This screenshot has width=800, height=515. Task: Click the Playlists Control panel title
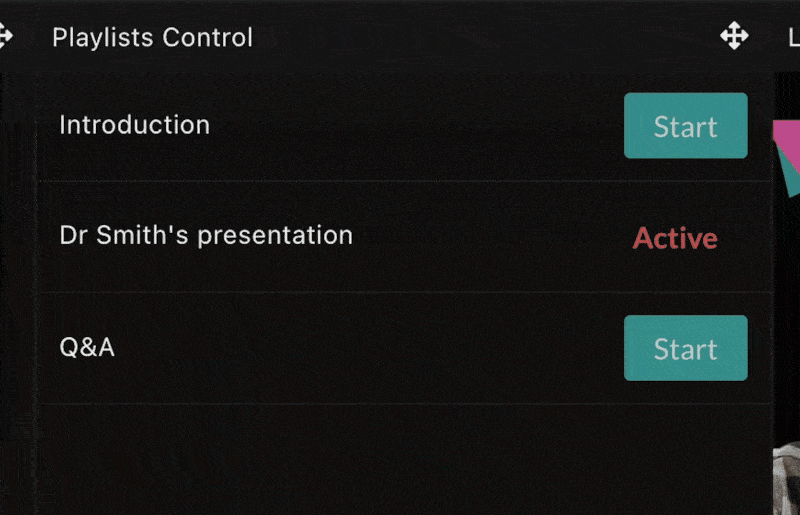point(153,37)
